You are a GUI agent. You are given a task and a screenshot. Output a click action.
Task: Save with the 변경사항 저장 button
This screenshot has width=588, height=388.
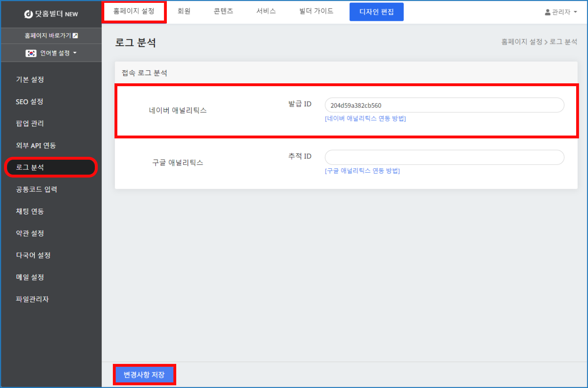point(144,375)
